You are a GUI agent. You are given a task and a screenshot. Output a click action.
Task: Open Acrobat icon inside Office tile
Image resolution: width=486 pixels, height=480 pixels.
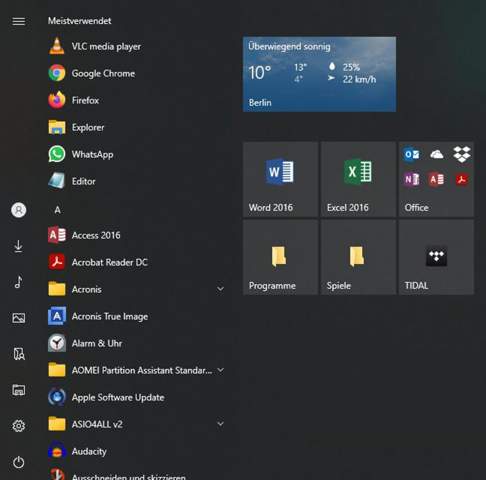462,180
